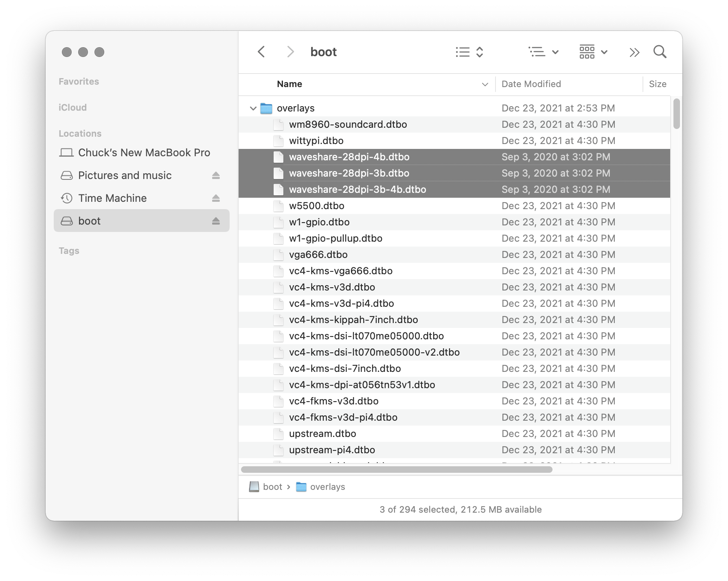The image size is (728, 581).
Task: Open the Name column sort dropdown chevron
Action: point(485,84)
